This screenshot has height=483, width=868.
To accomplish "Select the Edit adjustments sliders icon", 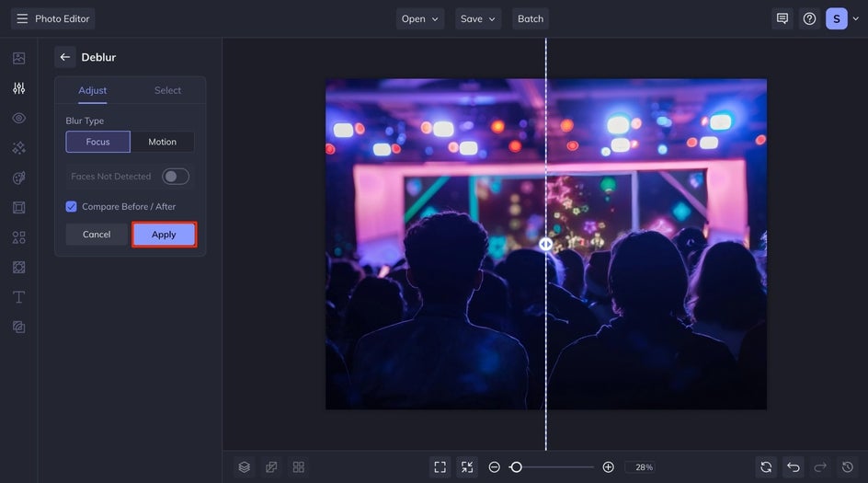I will click(18, 88).
